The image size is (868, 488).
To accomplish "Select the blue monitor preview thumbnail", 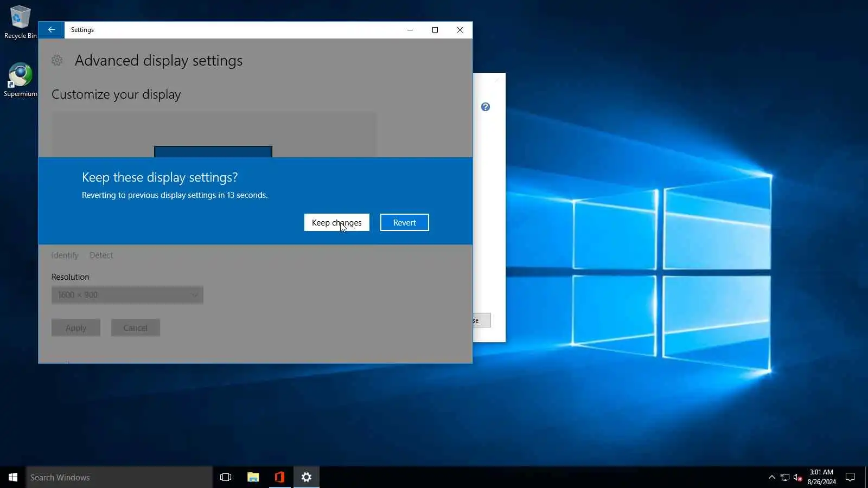I will tap(213, 151).
